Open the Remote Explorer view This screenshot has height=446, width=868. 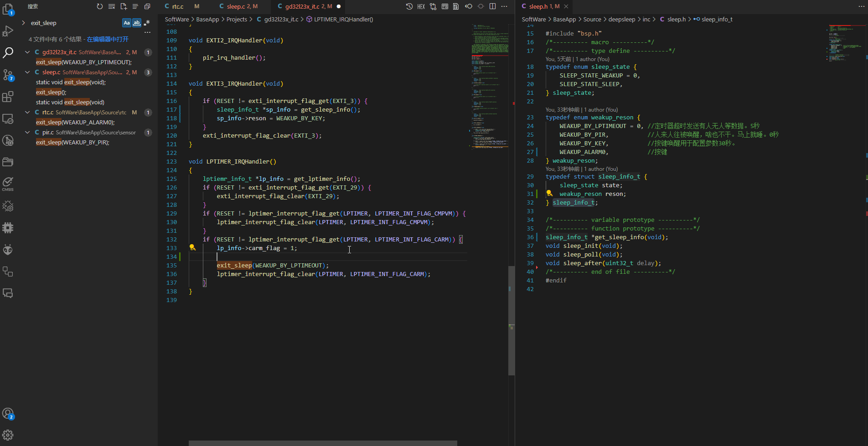pos(8,118)
